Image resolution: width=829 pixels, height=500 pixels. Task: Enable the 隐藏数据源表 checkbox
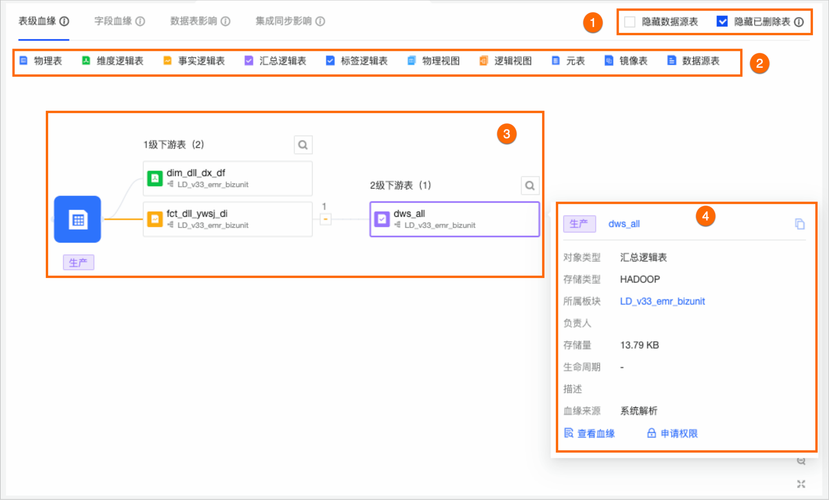pos(630,22)
